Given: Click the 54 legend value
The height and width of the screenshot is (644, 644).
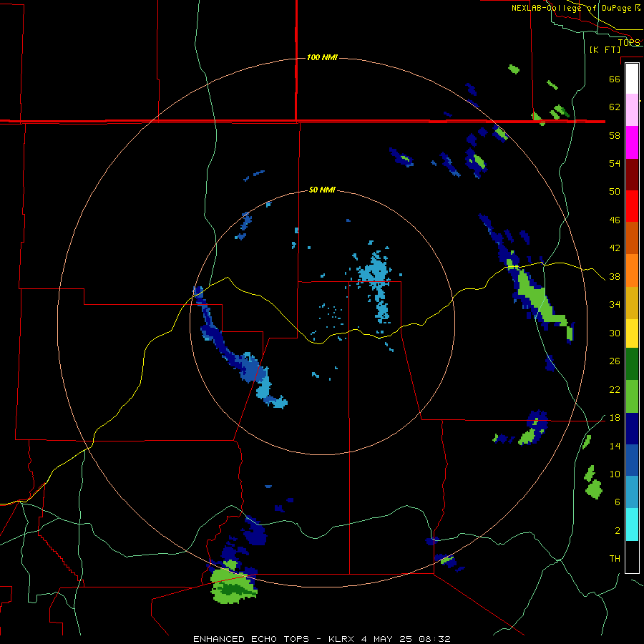Looking at the screenshot, I should point(615,163).
